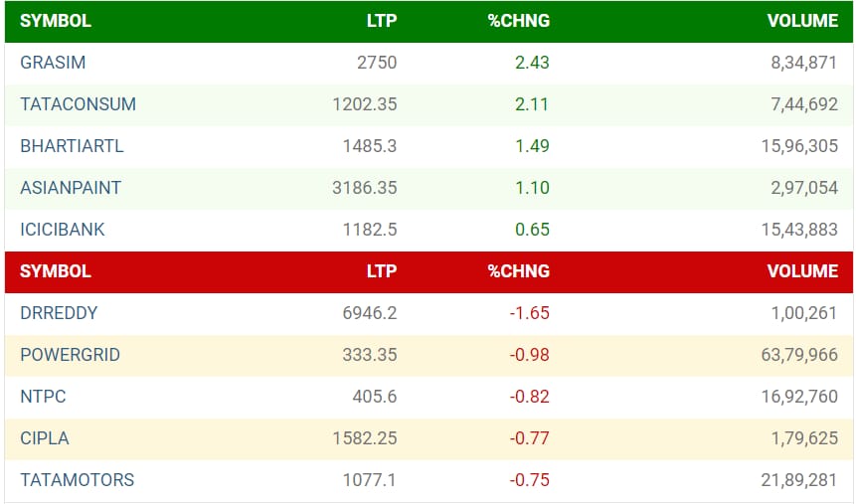Click the green LTP column header

tap(382, 21)
